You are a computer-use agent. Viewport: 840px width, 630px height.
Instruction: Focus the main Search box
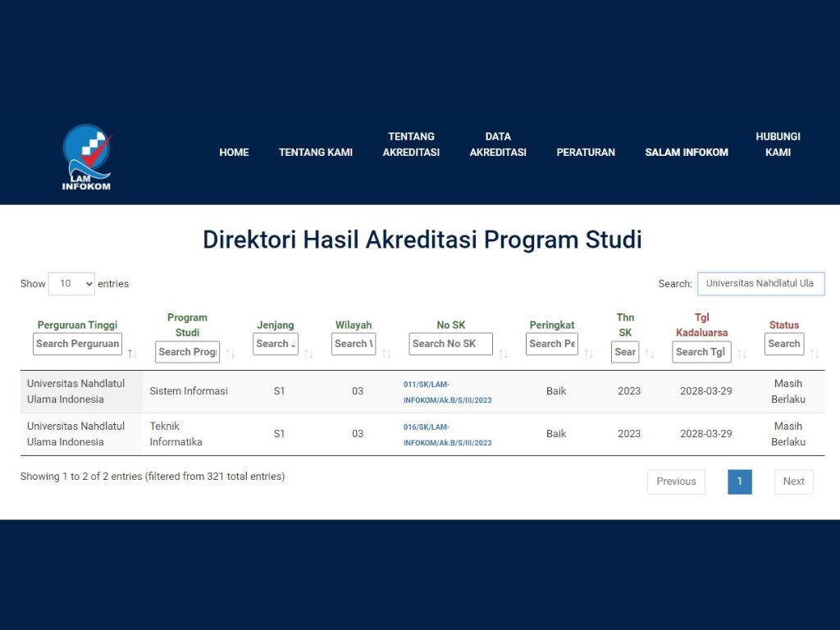[x=760, y=284]
